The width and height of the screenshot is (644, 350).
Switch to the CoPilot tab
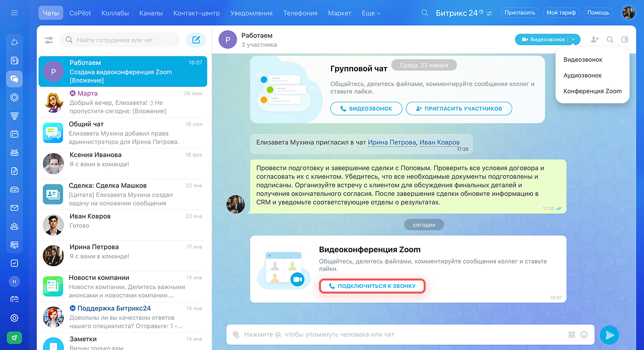(80, 13)
